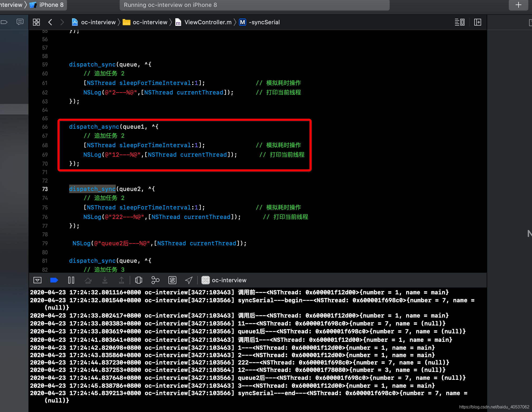Click sleepForTimeInterval on line 68
The image size is (532, 412).
pyautogui.click(x=155, y=145)
